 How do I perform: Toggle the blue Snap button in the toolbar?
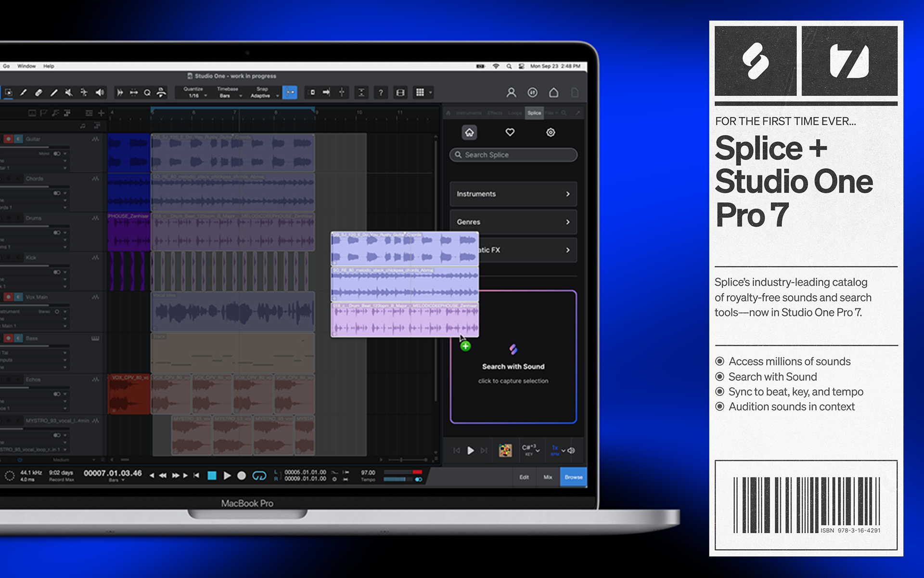tap(290, 92)
